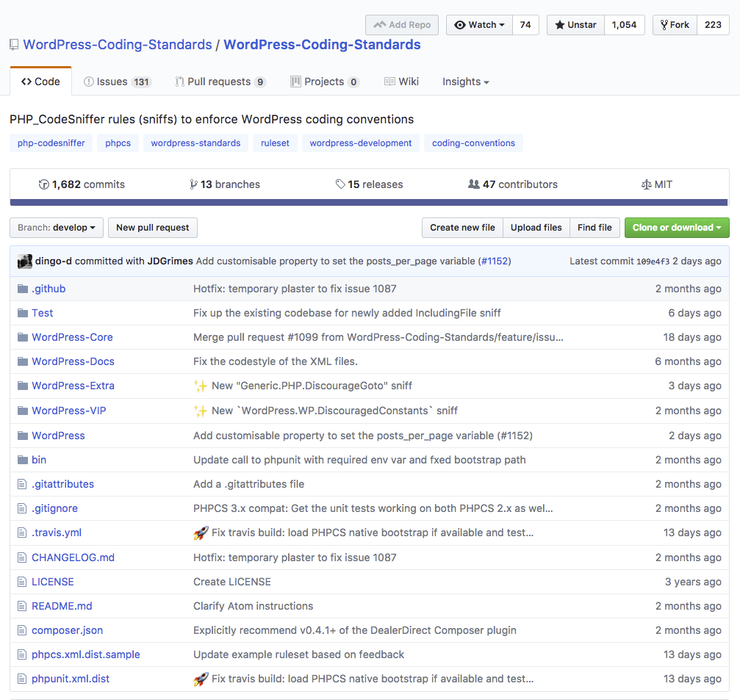740x700 pixels.
Task: Open the Insights dropdown tab
Action: 465,82
